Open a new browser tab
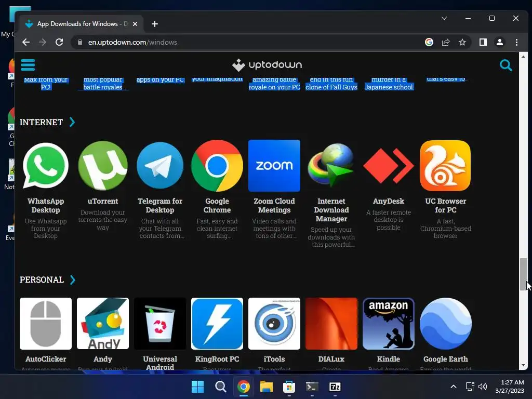Viewport: 532px width, 399px height. 155,24
